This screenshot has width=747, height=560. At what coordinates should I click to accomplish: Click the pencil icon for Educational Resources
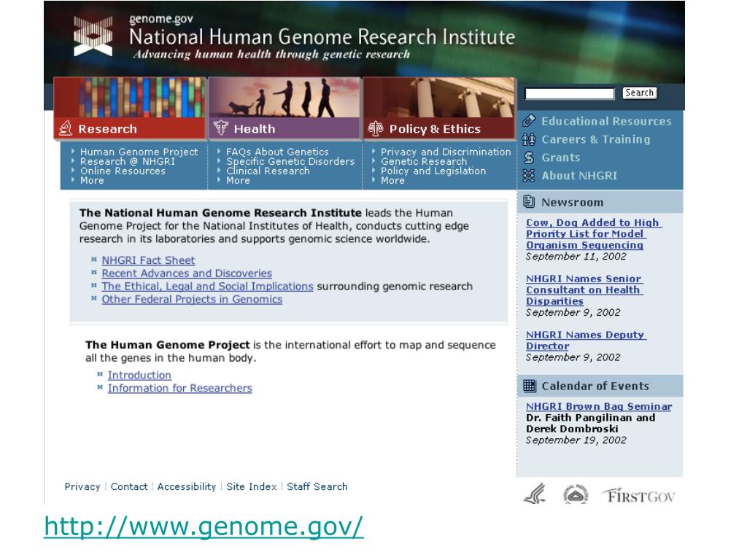(529, 121)
